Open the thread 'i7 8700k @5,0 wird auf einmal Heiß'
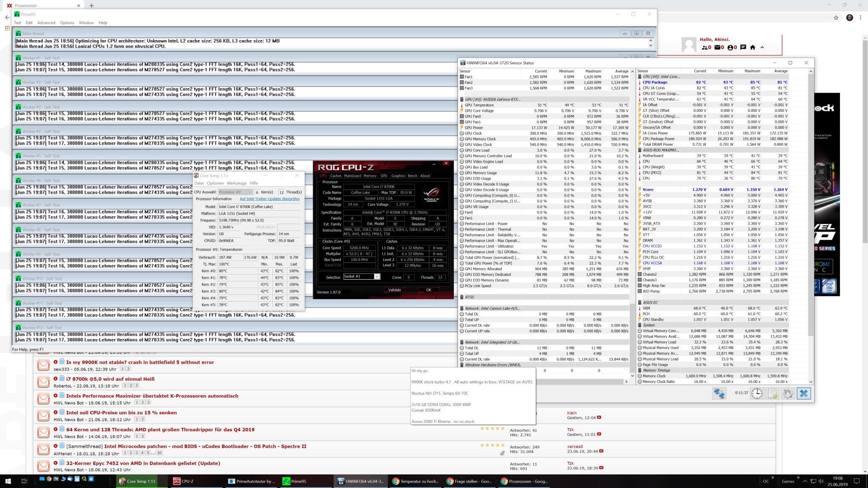This screenshot has width=868, height=488. [110, 379]
